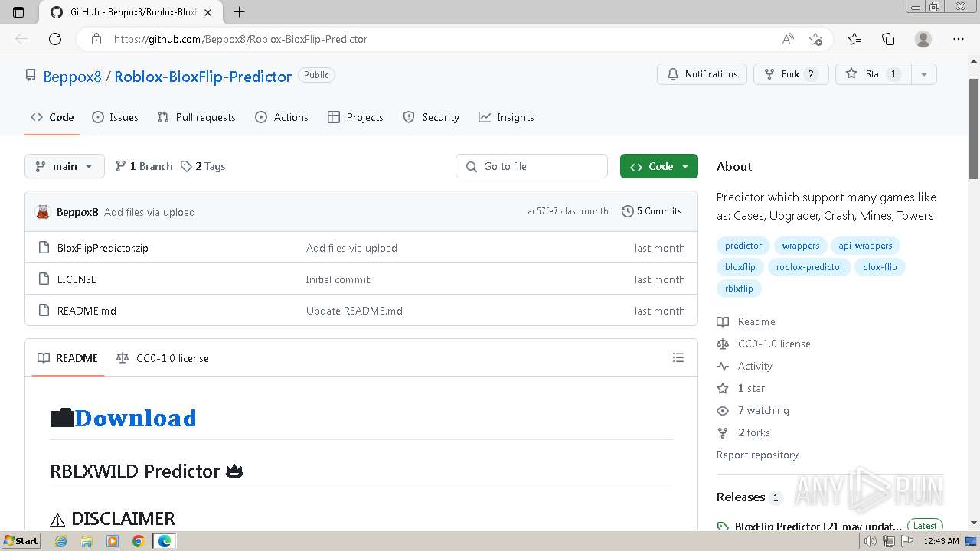
Task: Open the Pull requests tab
Action: point(196,117)
